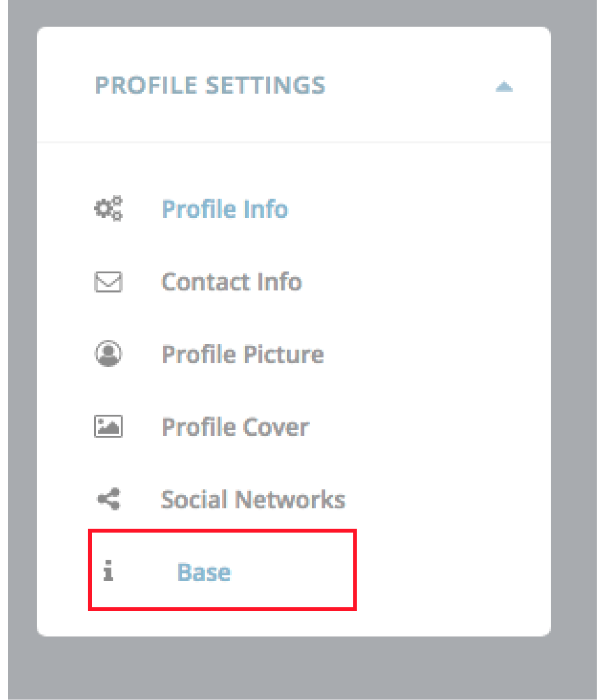Go to the Contact Info section
Viewport: 597px width, 700px height.
pyautogui.click(x=232, y=282)
